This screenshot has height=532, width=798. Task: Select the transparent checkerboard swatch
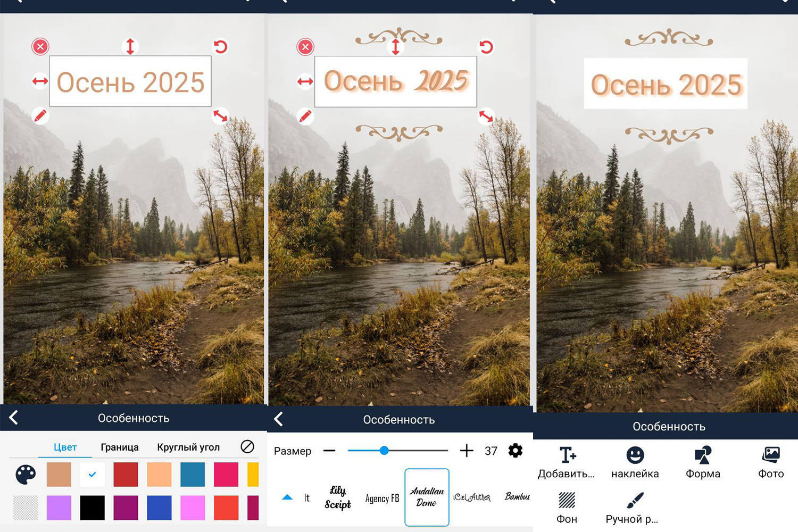click(26, 508)
